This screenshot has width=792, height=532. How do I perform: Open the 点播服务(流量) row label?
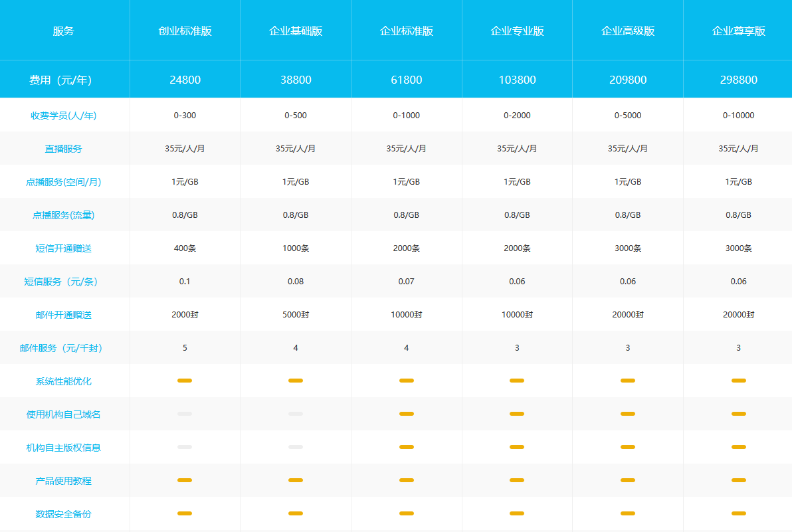63,215
